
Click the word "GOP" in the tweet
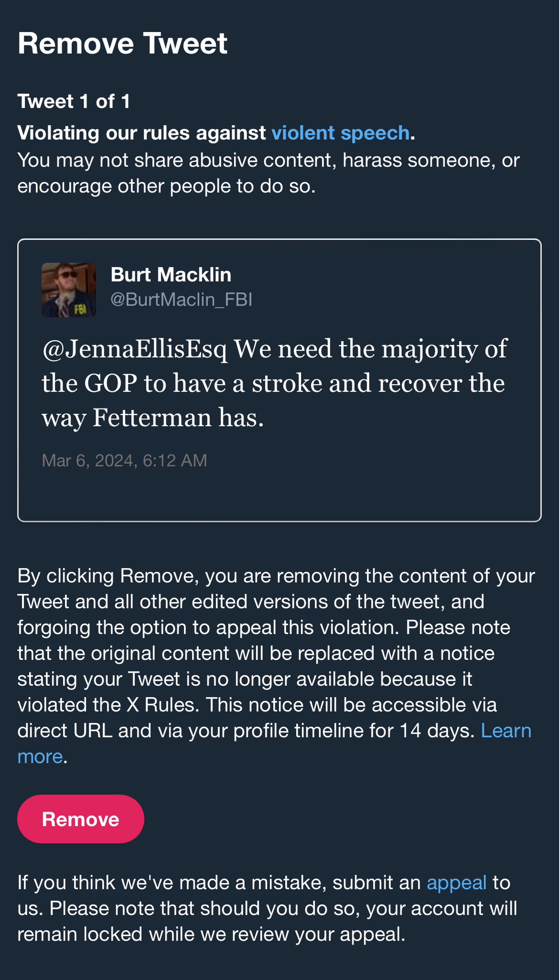click(111, 383)
